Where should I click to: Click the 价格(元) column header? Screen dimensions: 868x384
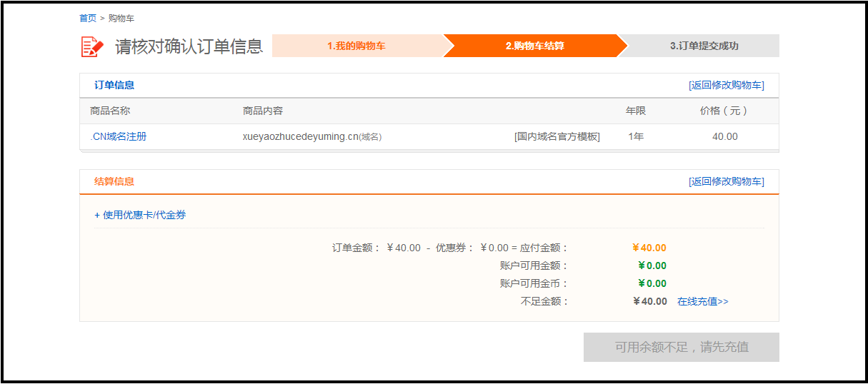pos(724,111)
